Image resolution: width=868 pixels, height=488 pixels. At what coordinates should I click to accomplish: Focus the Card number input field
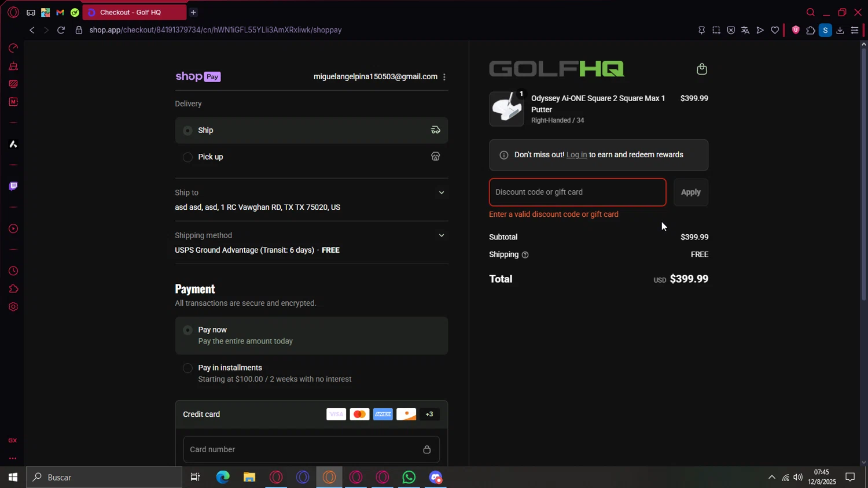click(x=311, y=449)
